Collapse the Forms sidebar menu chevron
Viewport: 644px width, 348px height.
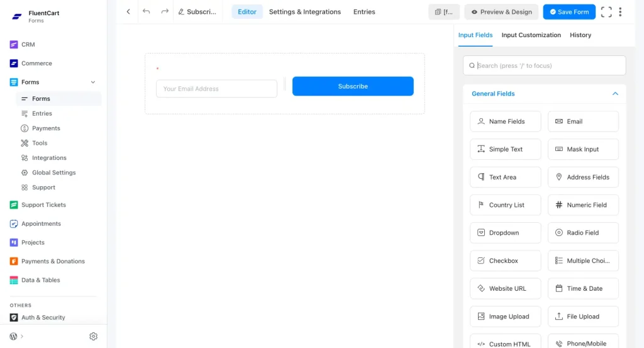click(93, 82)
